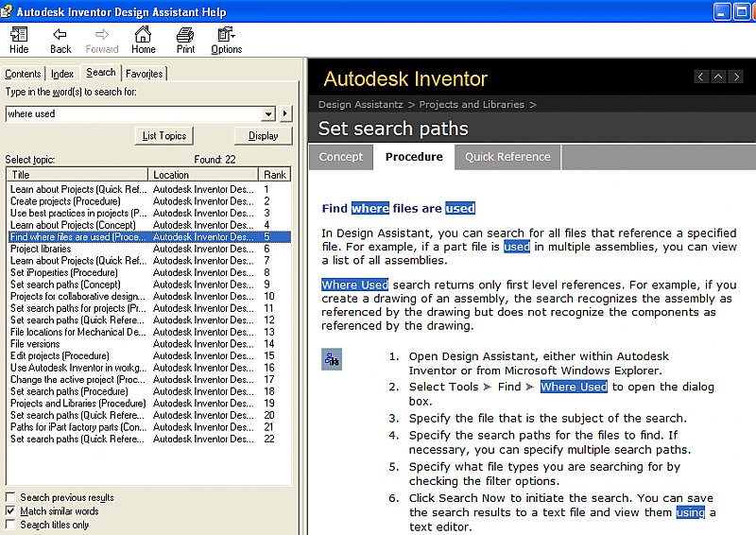The width and height of the screenshot is (756, 535).
Task: Select the rank 22 Set search paths topic
Action: click(149, 439)
